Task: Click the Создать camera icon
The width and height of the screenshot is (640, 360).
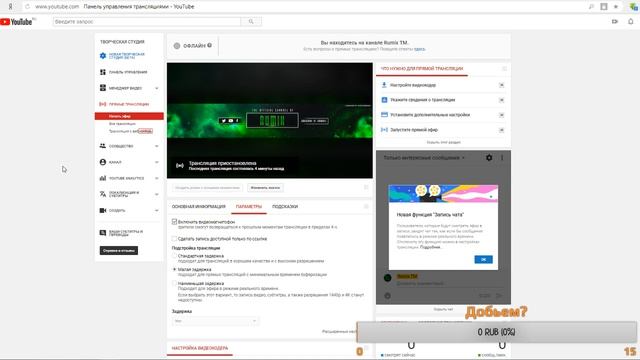Action: click(x=103, y=210)
